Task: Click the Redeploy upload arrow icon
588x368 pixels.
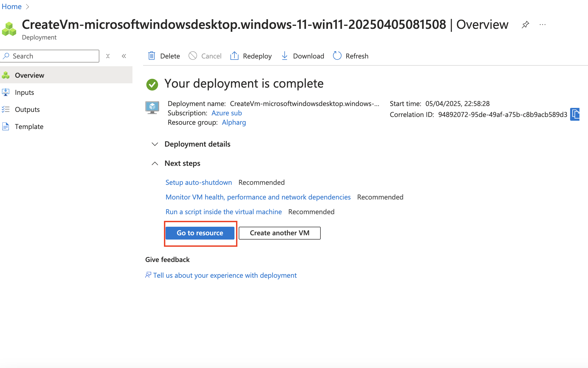Action: [234, 56]
